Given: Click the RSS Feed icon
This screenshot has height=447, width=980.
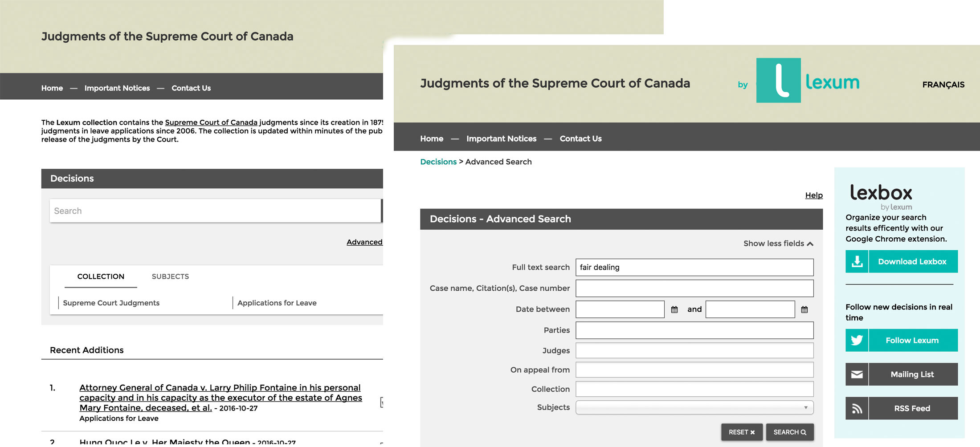Looking at the screenshot, I should click(x=857, y=409).
